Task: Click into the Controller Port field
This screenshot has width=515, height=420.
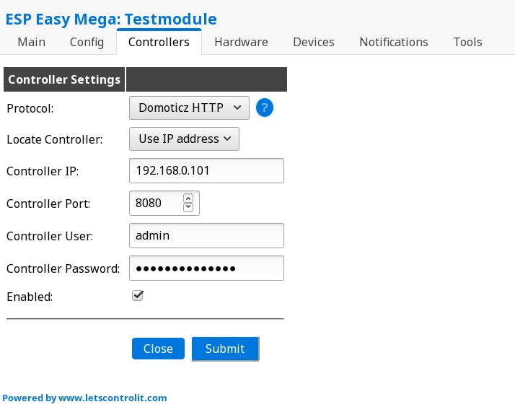Action: tap(155, 204)
